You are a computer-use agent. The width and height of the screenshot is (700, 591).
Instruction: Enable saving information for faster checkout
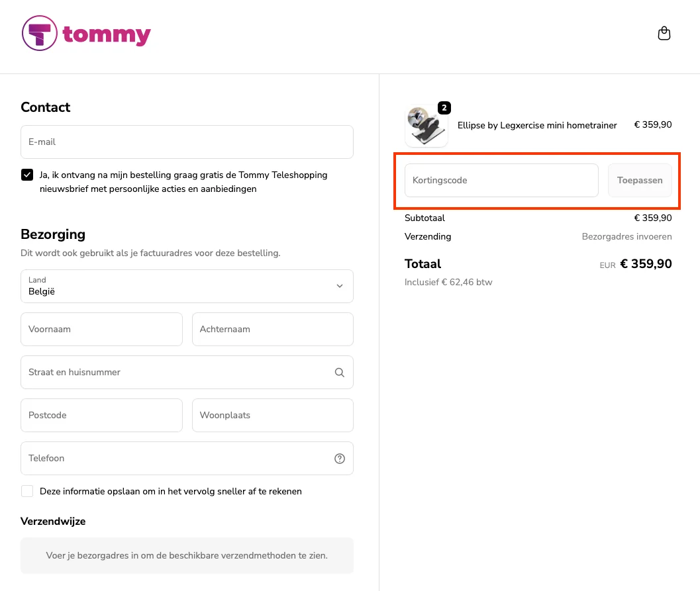pos(27,491)
